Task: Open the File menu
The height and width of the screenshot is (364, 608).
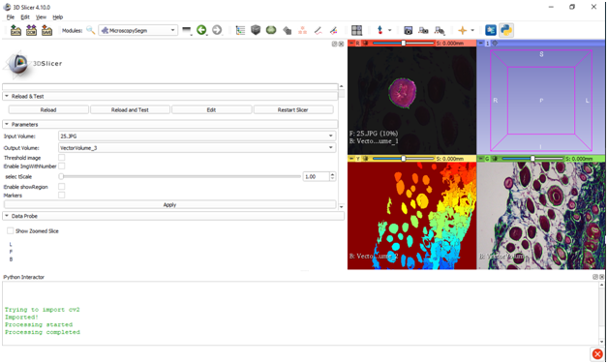Action: (x=11, y=17)
